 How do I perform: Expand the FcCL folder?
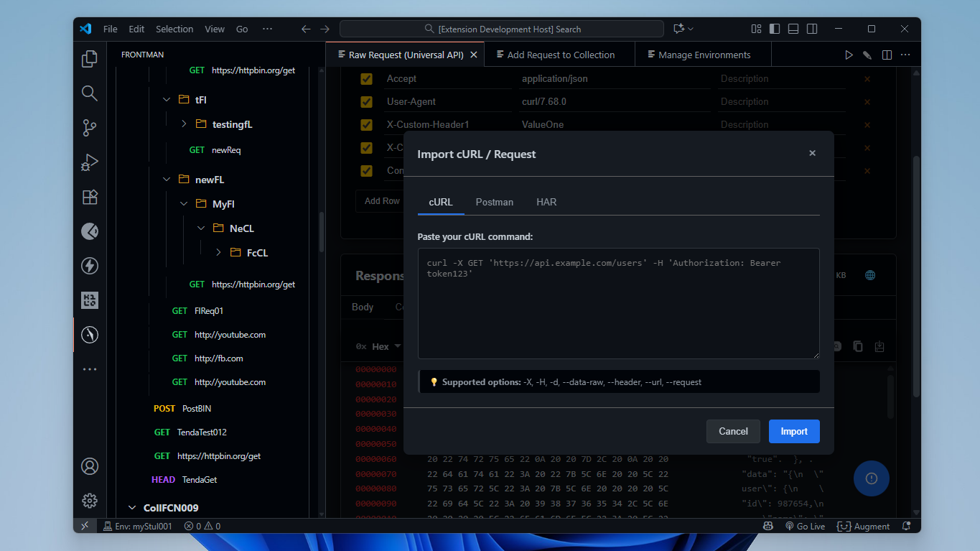[218, 253]
